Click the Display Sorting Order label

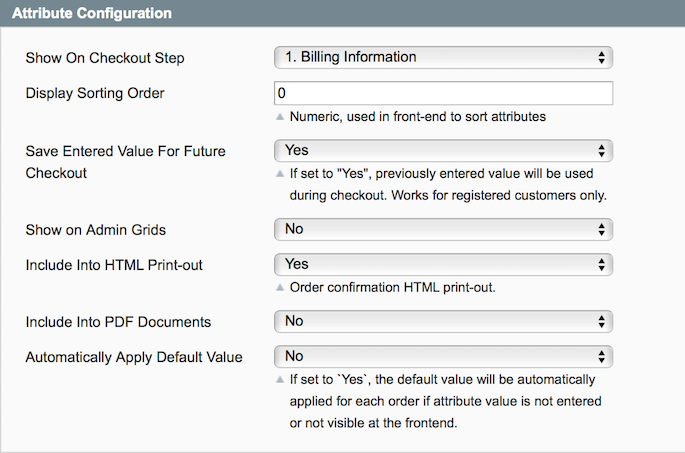tap(95, 93)
